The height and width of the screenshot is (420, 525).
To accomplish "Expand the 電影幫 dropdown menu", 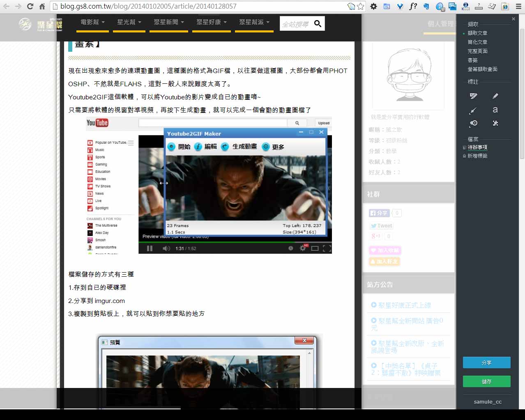I will (92, 22).
